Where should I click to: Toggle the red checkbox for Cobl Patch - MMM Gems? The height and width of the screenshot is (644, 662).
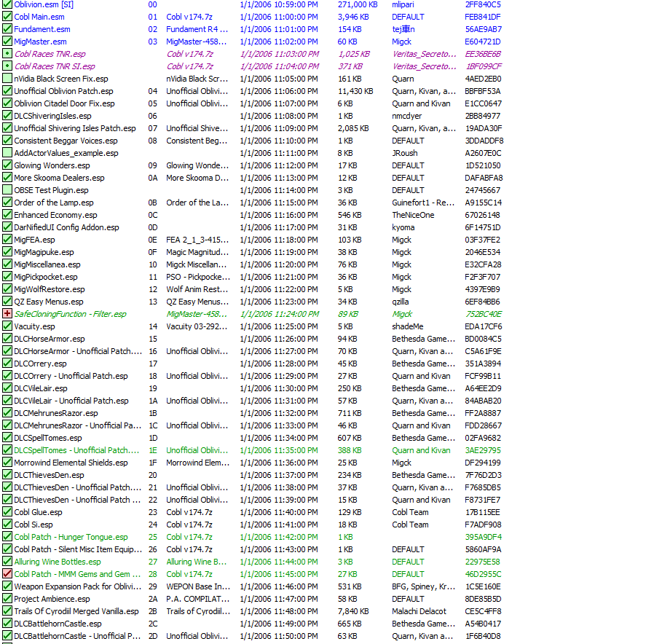coord(7,574)
